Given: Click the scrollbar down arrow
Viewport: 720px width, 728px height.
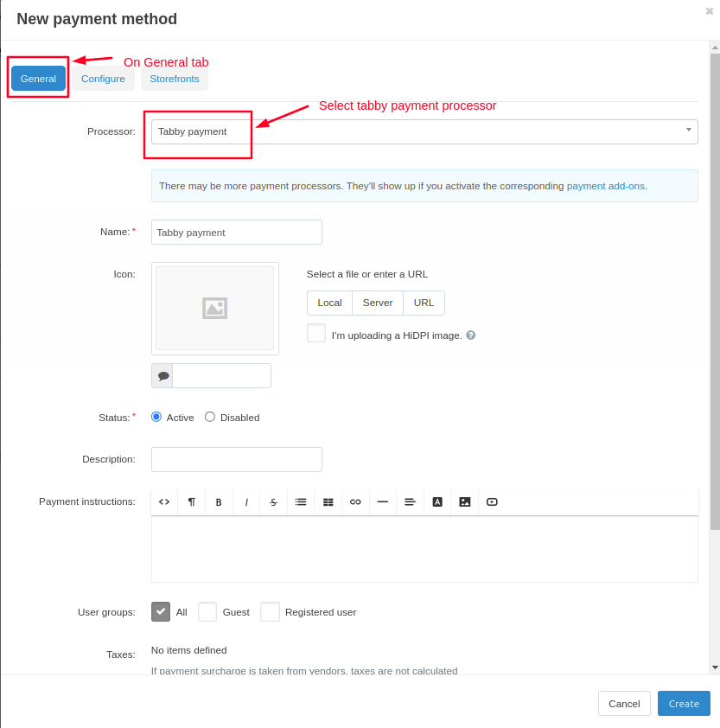Looking at the screenshot, I should click(715, 667).
